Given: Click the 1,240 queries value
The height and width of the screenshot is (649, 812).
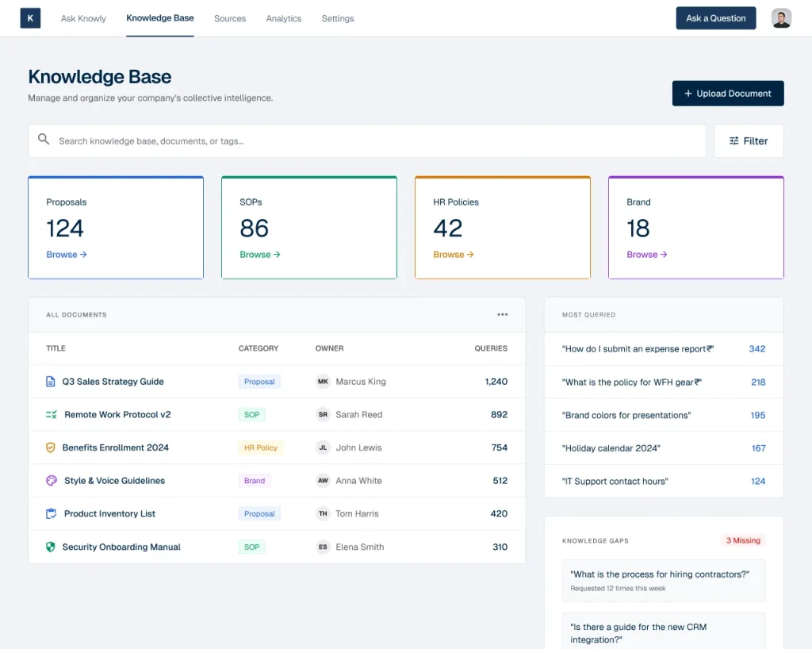Looking at the screenshot, I should pyautogui.click(x=496, y=382).
